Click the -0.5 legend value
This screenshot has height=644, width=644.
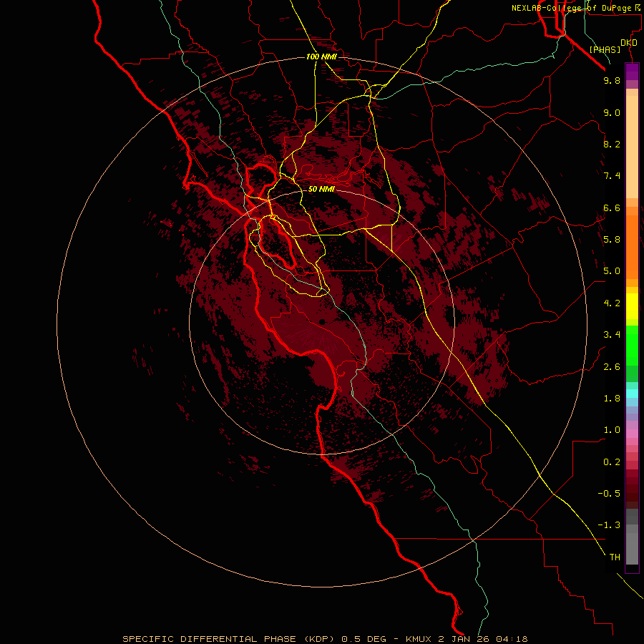tap(609, 494)
